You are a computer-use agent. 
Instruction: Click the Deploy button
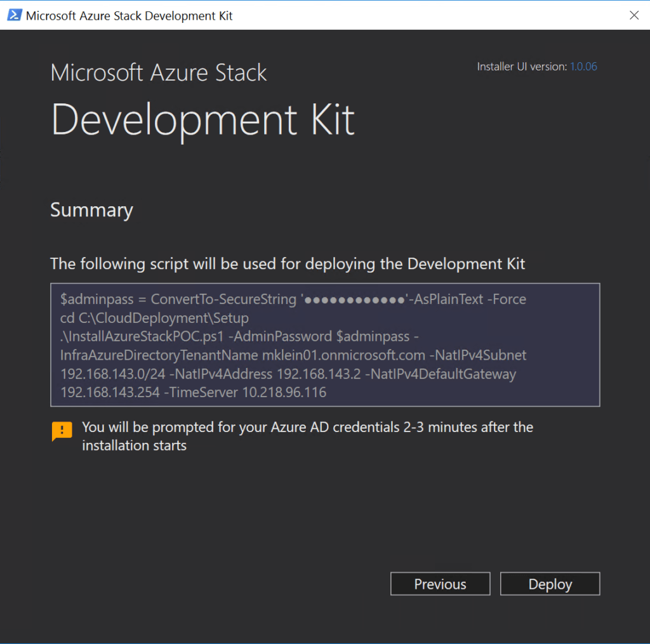[550, 584]
